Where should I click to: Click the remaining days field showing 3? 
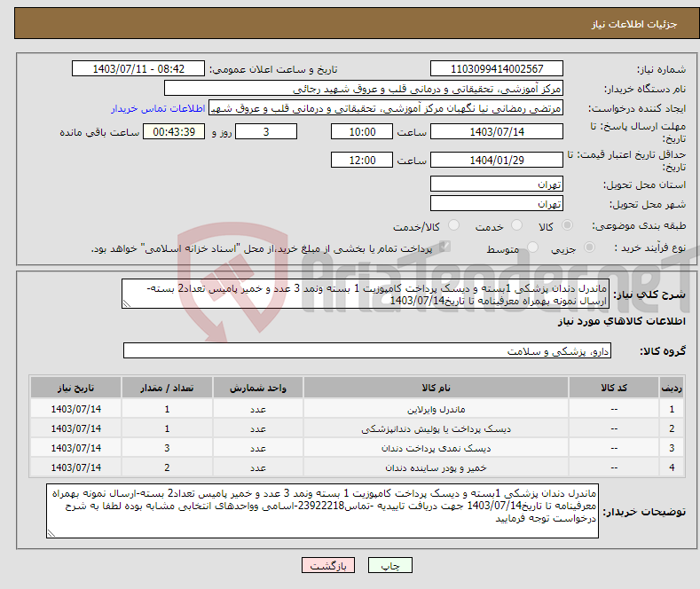266,131
